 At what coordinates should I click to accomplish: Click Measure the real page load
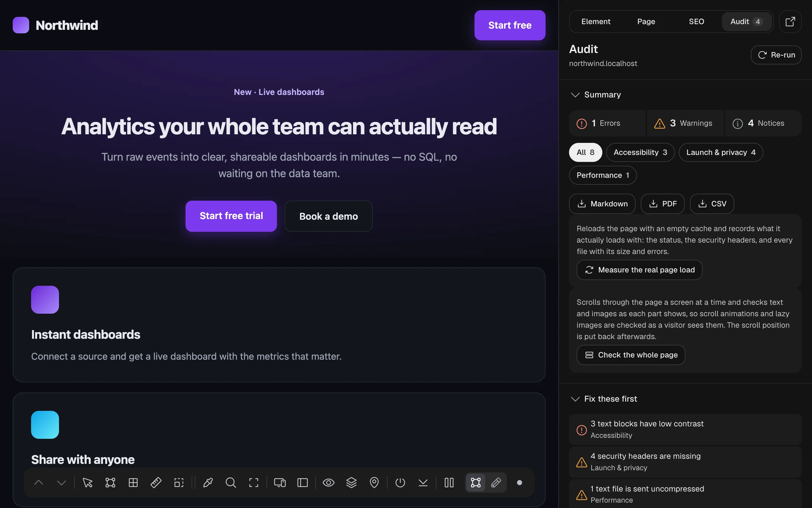pyautogui.click(x=639, y=270)
